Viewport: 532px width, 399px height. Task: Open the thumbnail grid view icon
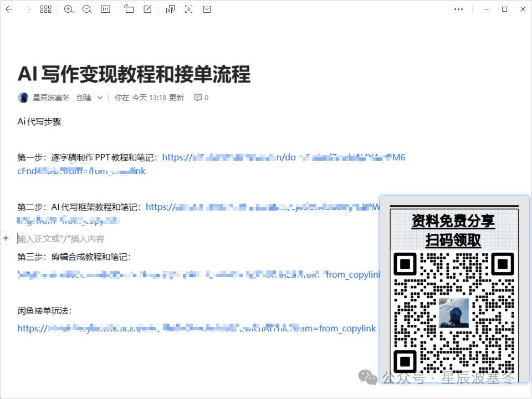(x=45, y=9)
